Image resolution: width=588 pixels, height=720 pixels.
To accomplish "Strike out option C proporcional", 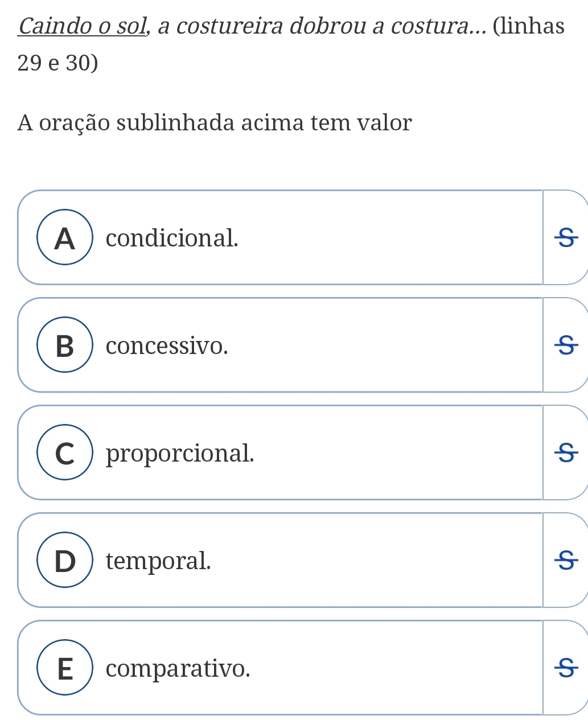I will pos(565,452).
